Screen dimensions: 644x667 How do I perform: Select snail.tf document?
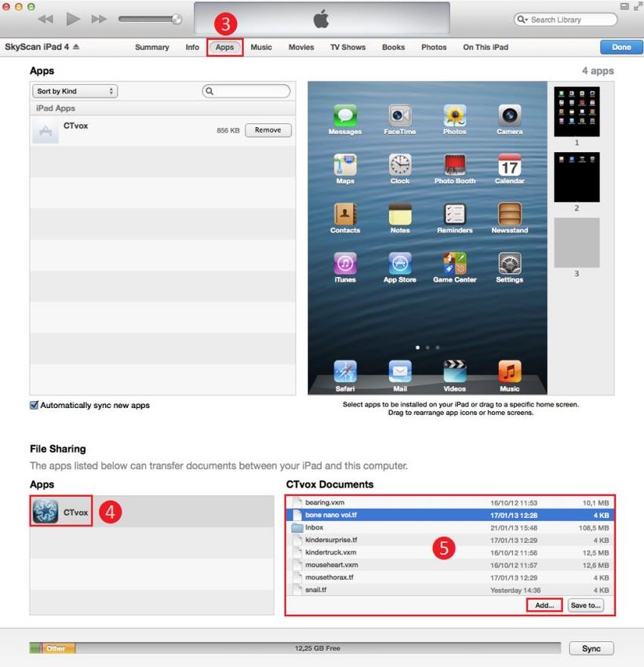coord(450,589)
